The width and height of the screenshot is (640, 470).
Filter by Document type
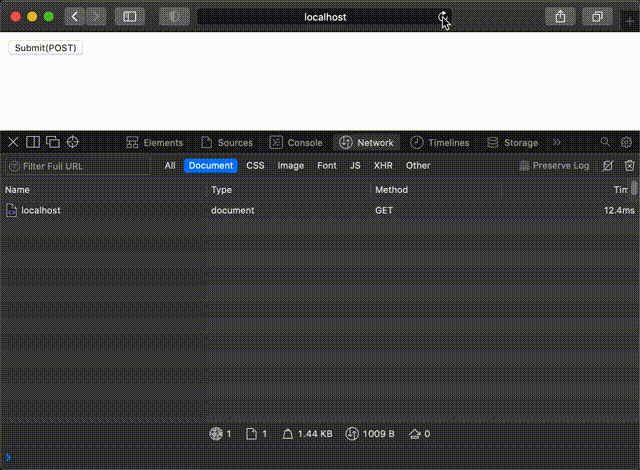[211, 166]
